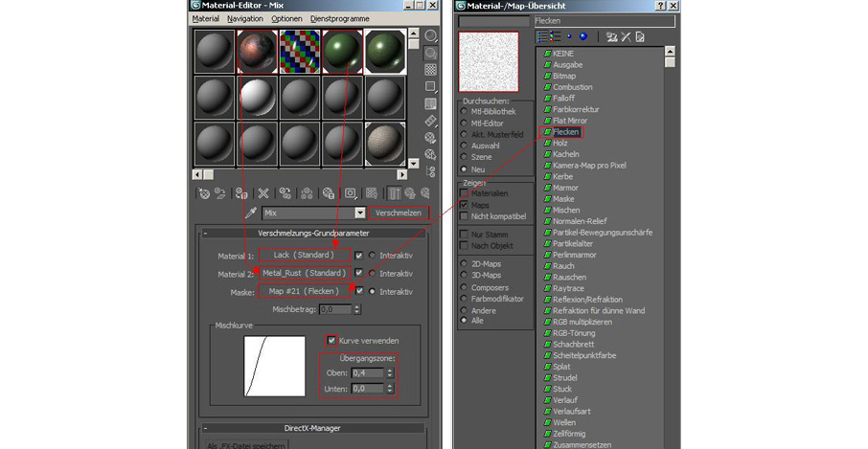Select Flecken in the map list
The height and width of the screenshot is (449, 868).
(x=565, y=132)
